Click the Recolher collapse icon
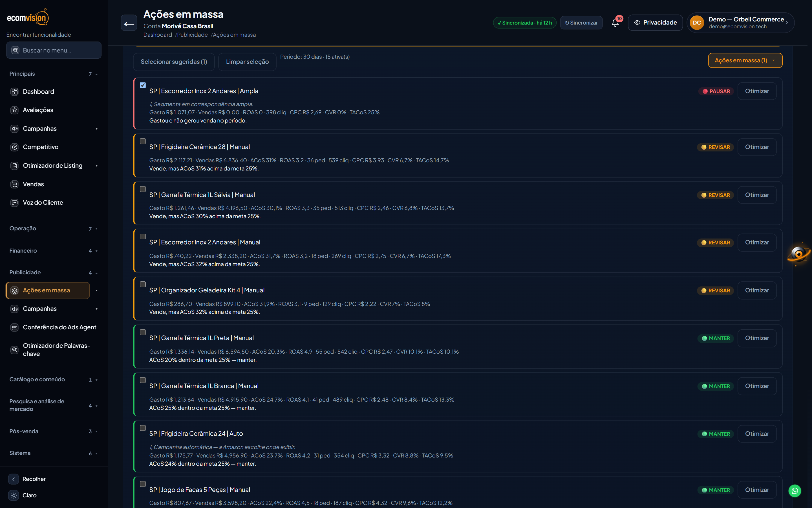Screen dimensions: 812x508 (14, 479)
